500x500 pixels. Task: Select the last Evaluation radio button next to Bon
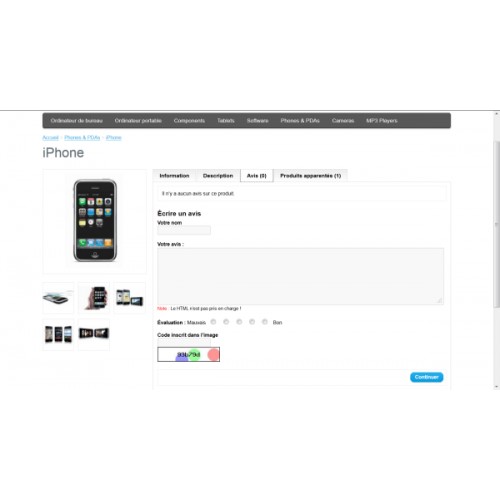(265, 322)
